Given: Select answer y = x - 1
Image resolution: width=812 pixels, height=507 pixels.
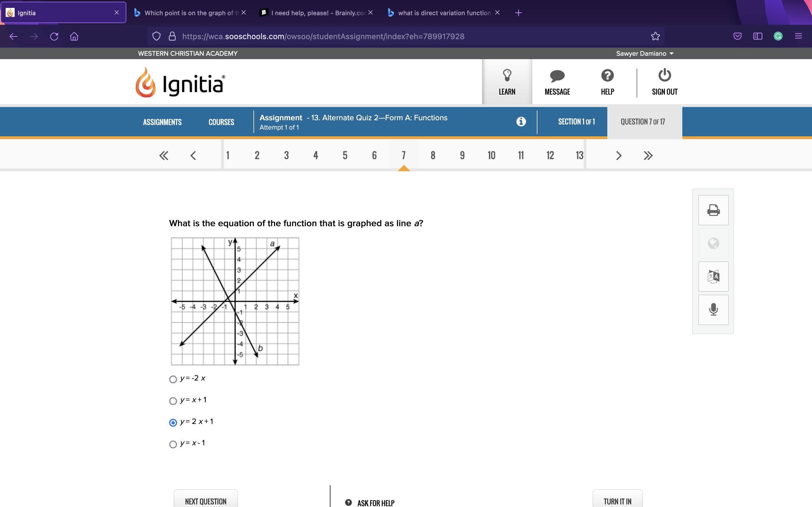Looking at the screenshot, I should click(x=173, y=444).
